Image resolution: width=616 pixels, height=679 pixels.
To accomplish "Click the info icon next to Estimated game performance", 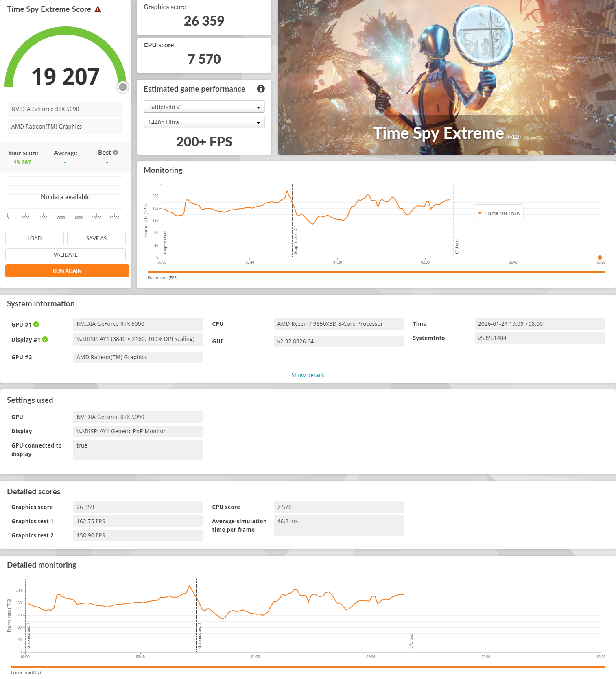I will tap(261, 89).
